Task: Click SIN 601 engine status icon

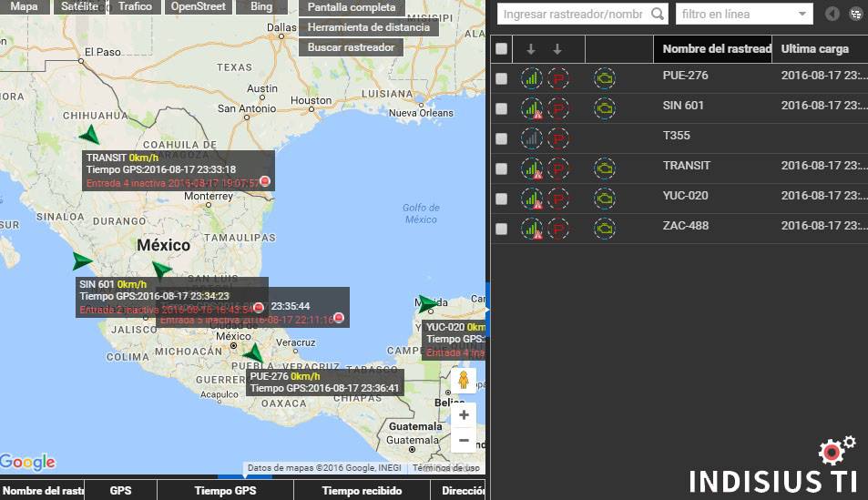Action: point(605,108)
